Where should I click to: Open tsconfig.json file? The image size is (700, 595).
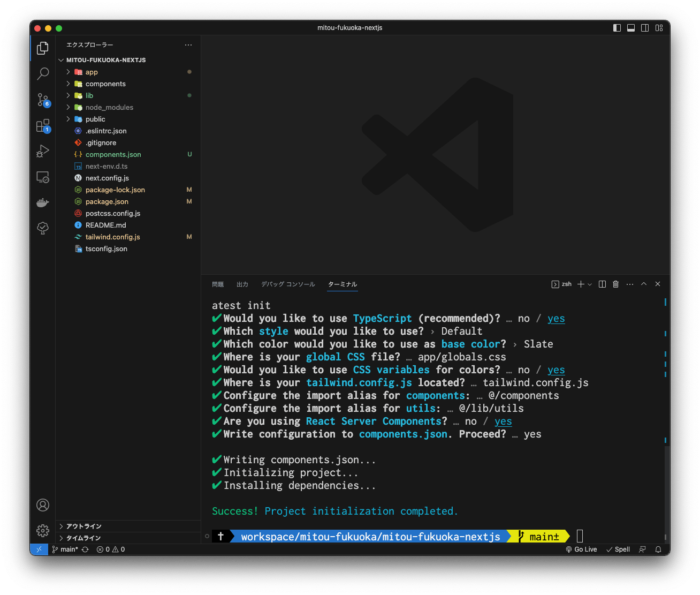pyautogui.click(x=128, y=249)
